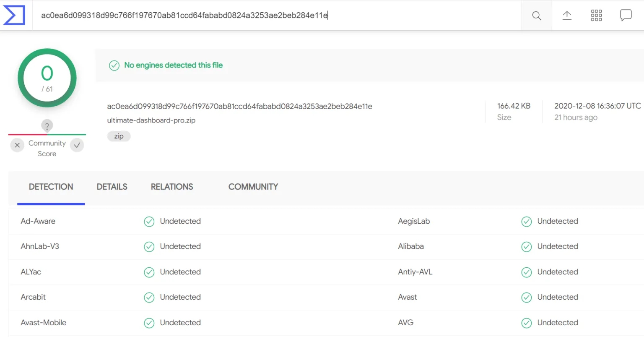Image resolution: width=644 pixels, height=337 pixels.
Task: Click 'Undetected' text in the AVG row
Action: [558, 323]
